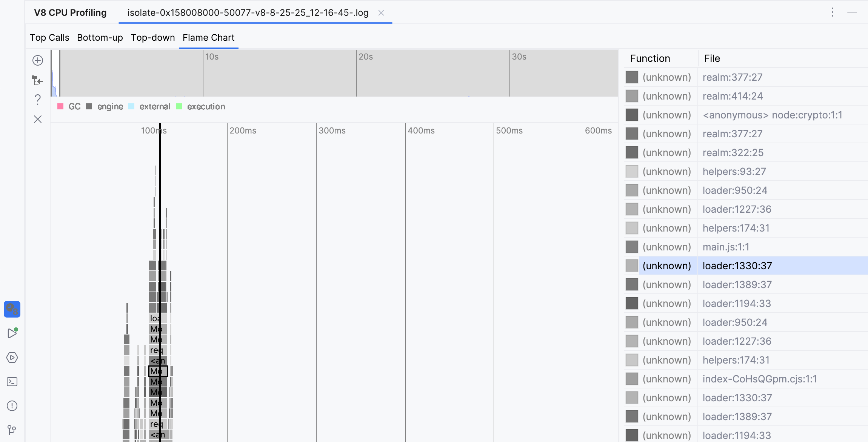This screenshot has width=868, height=442.
Task: Switch to the Bottom-up tab
Action: pos(100,38)
